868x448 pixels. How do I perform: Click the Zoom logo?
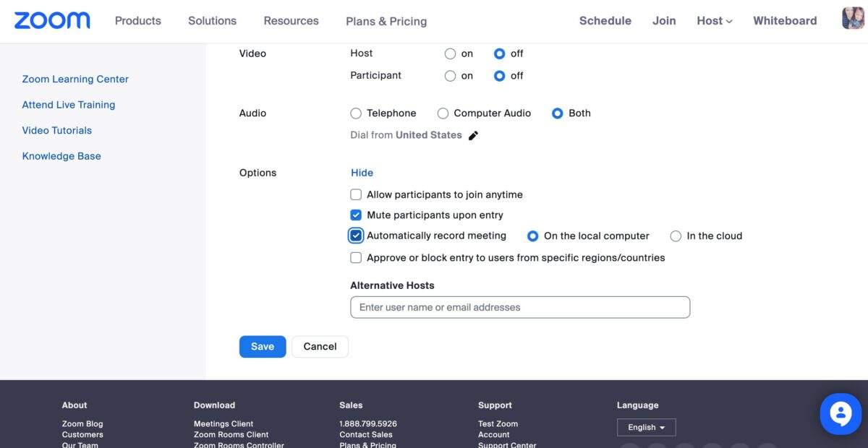tap(52, 20)
